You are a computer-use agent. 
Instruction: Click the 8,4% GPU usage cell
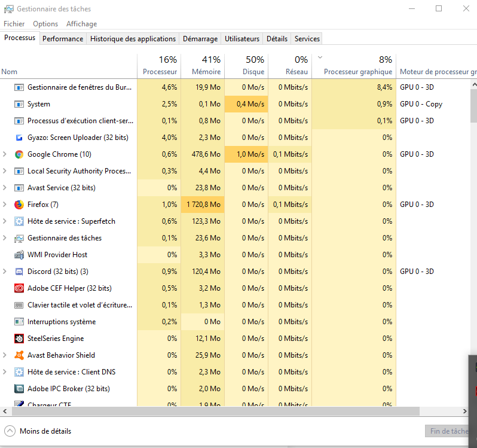354,87
